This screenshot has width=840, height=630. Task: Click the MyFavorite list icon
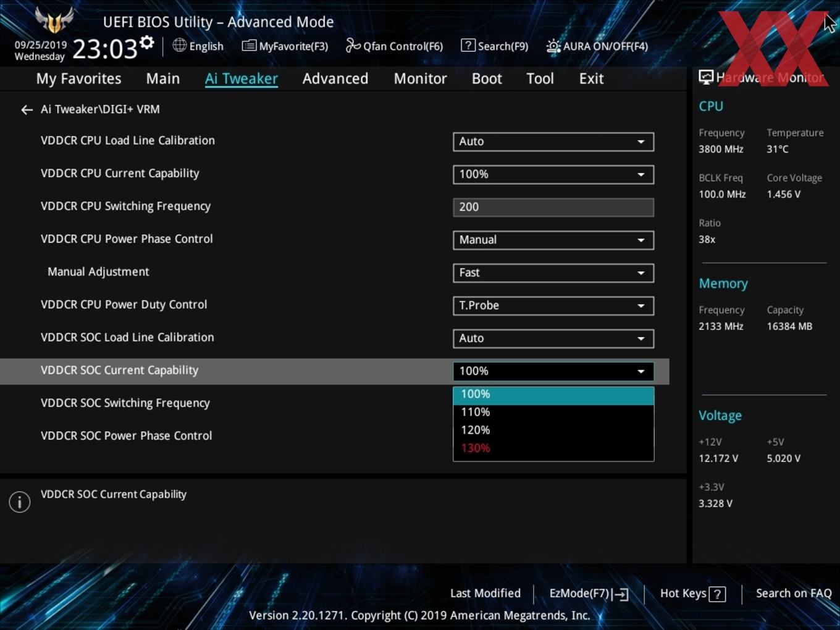coord(249,46)
